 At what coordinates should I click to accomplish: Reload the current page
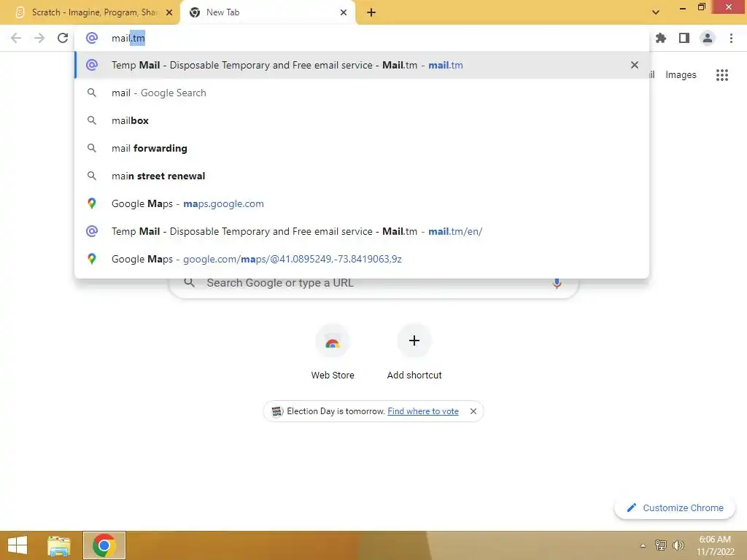(x=63, y=38)
